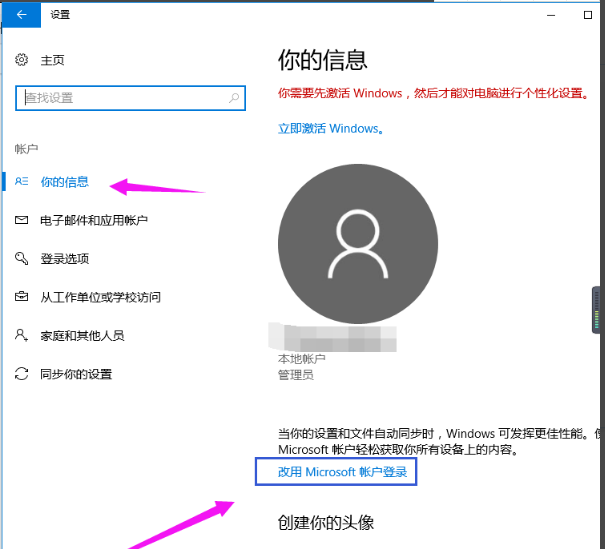Click the person-plus icon for 家庭和其他人员
Image resolution: width=605 pixels, height=549 pixels.
[22, 336]
